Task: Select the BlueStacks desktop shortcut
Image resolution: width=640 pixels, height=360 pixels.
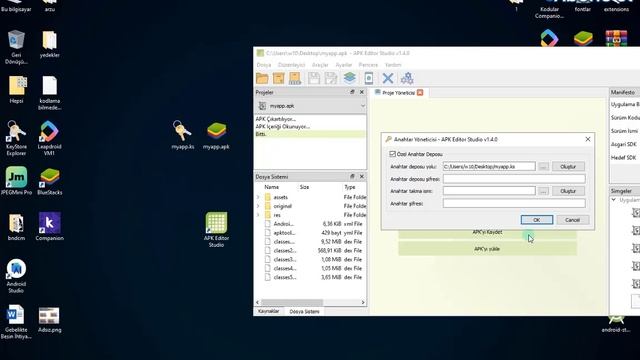Action: 49,180
